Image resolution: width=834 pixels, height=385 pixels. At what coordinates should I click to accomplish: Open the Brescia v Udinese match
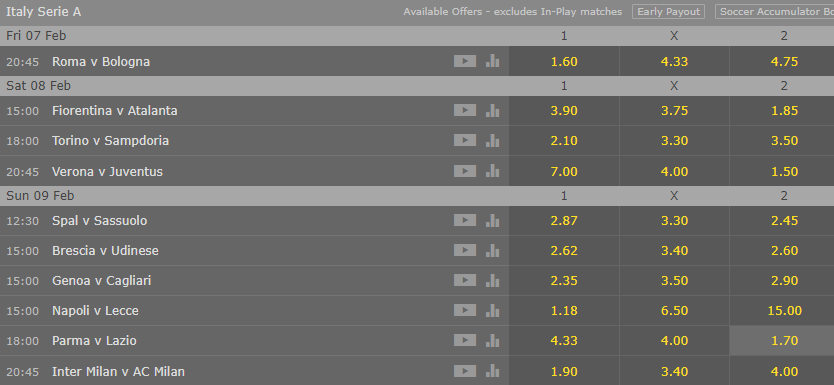coord(105,250)
